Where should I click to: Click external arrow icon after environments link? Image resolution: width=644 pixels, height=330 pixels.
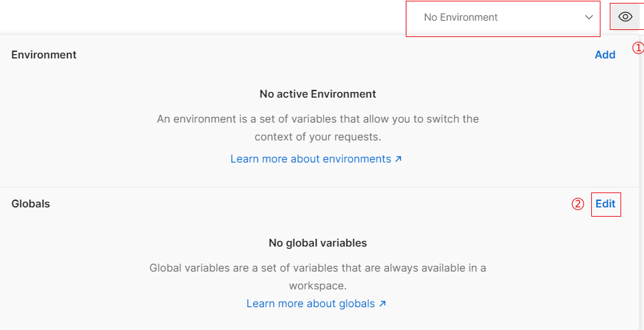[398, 159]
